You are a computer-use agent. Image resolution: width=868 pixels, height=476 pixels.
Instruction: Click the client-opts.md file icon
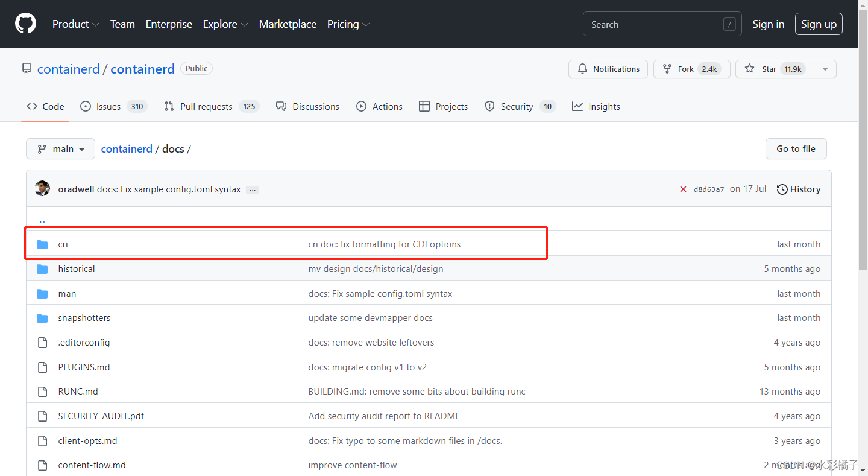click(42, 441)
